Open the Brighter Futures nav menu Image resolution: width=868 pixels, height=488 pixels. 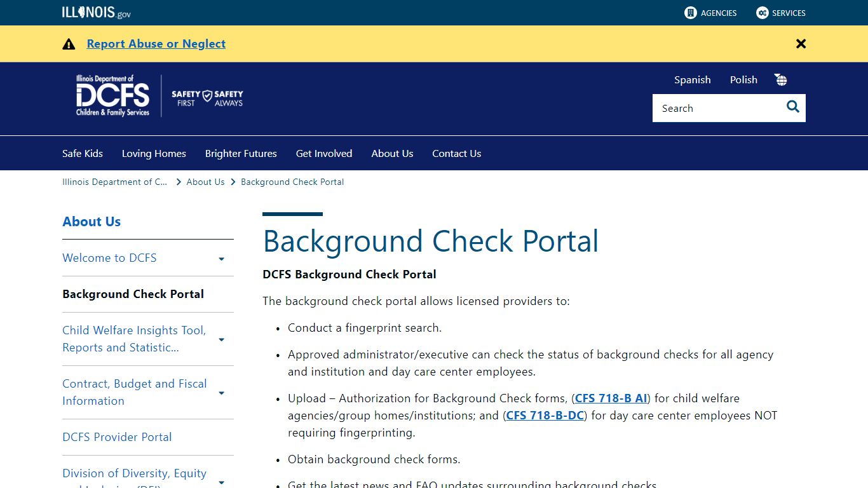pyautogui.click(x=241, y=153)
